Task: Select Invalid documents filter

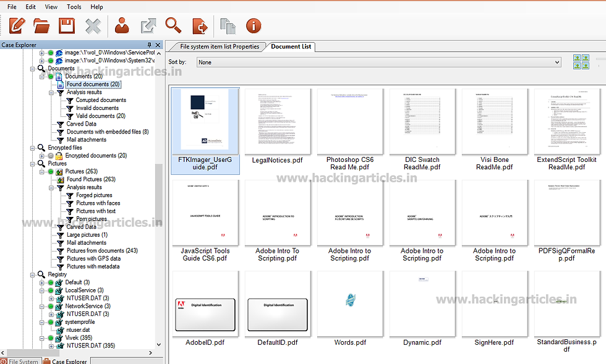Action: pos(98,108)
